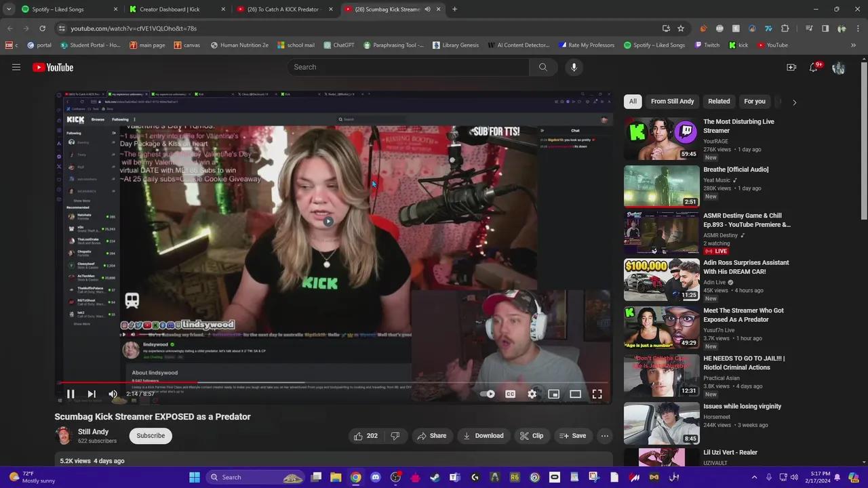Mute the video with the volume icon

113,394
